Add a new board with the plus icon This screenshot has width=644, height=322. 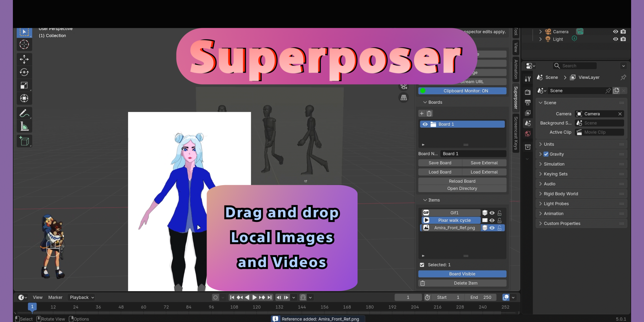422,114
